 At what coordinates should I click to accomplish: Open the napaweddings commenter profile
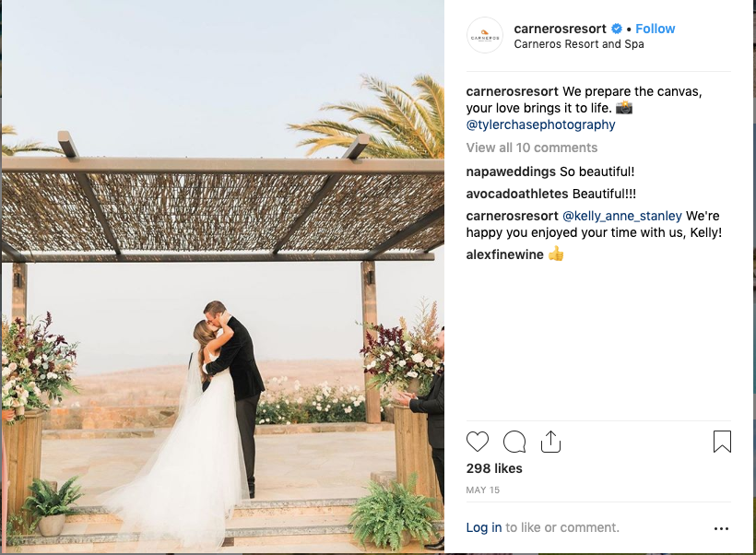pos(511,171)
